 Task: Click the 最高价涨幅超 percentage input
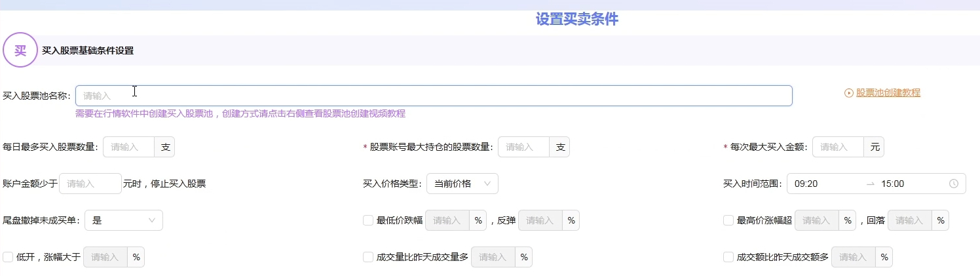coord(817,220)
